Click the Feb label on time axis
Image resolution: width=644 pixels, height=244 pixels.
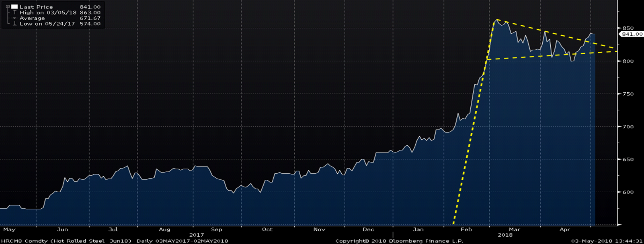466,230
